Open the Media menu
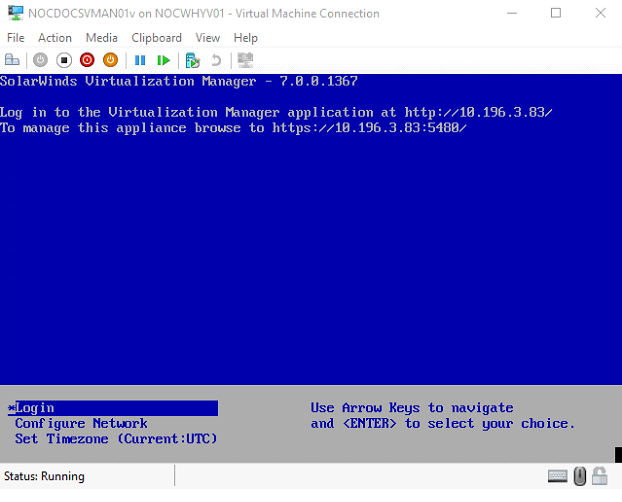The height and width of the screenshot is (502, 622). [102, 38]
